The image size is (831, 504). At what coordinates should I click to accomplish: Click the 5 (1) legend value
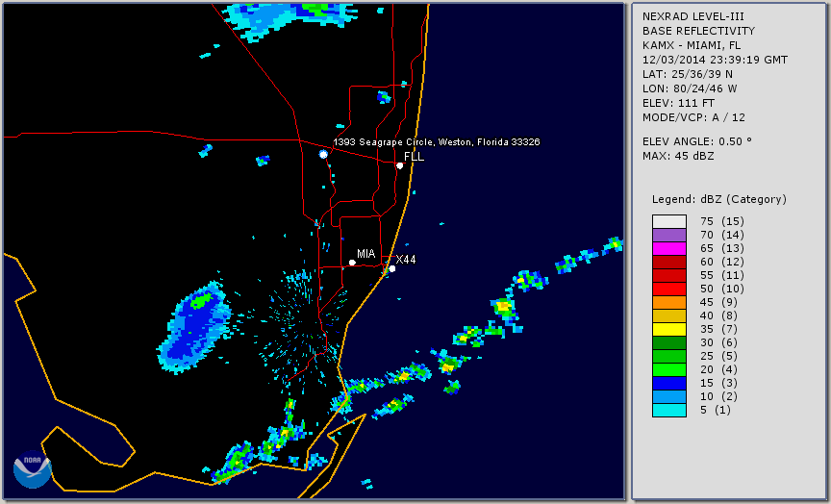click(715, 410)
